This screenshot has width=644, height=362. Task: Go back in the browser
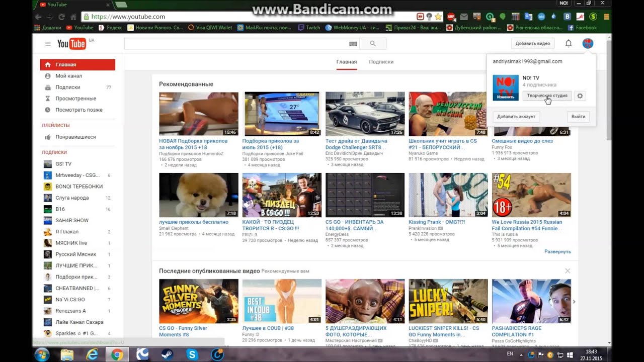tap(38, 17)
